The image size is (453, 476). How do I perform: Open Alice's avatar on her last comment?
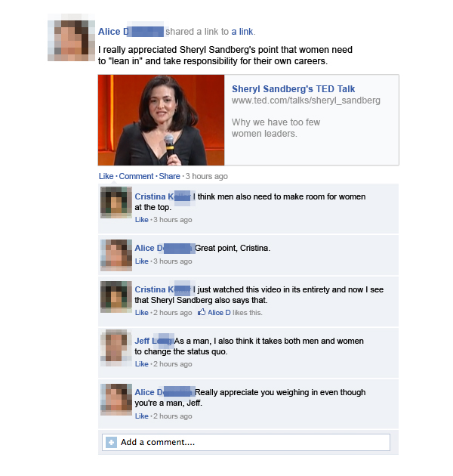tap(116, 399)
